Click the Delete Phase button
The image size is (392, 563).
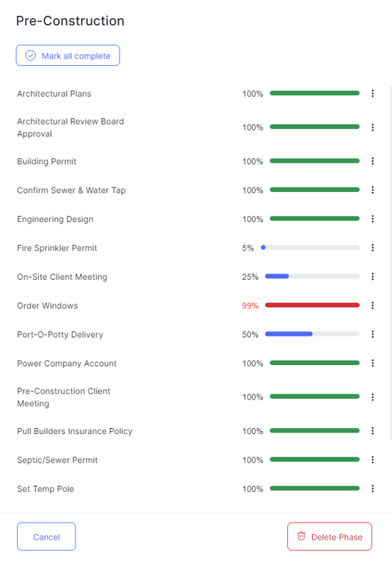[330, 537]
